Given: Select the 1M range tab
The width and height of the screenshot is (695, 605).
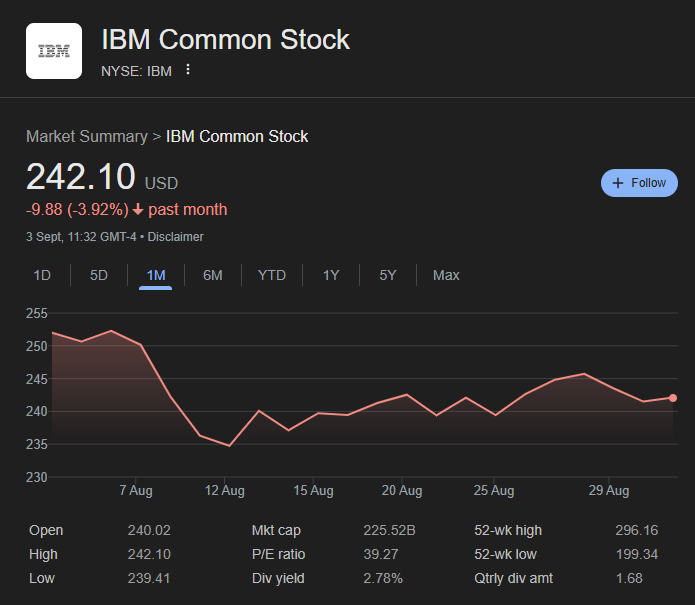Looking at the screenshot, I should click(x=156, y=275).
